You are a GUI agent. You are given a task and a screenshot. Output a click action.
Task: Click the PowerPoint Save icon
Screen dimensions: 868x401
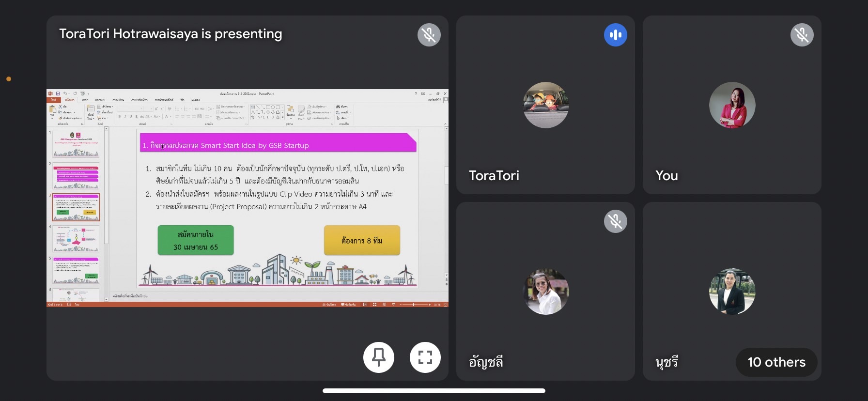point(58,93)
